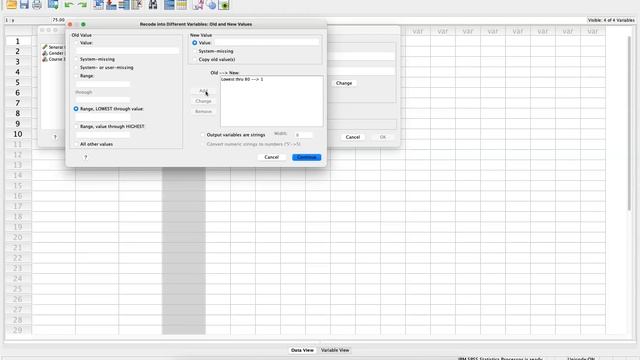Click the Go to case toolbar icon
This screenshot has height=360, width=640.
[98, 4]
